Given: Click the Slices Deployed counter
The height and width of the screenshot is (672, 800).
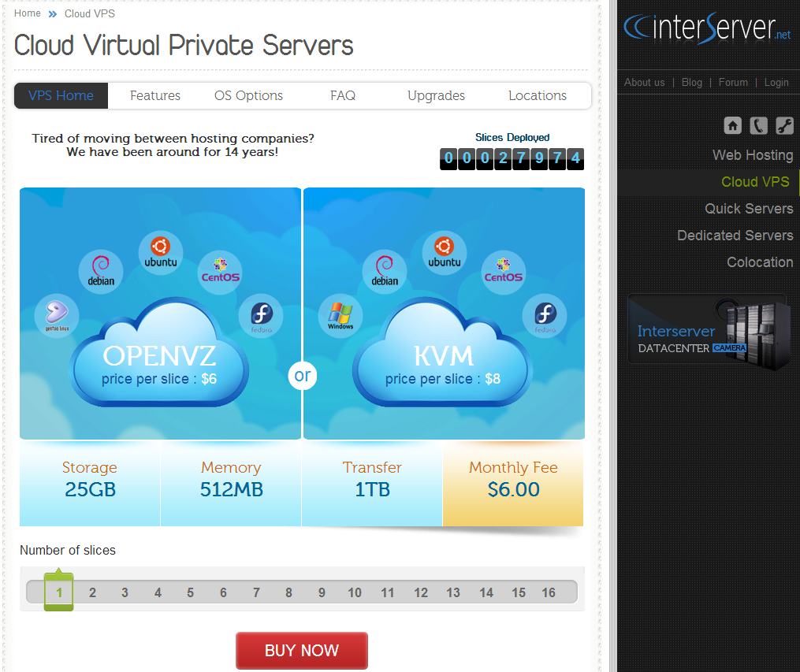Looking at the screenshot, I should point(512,158).
